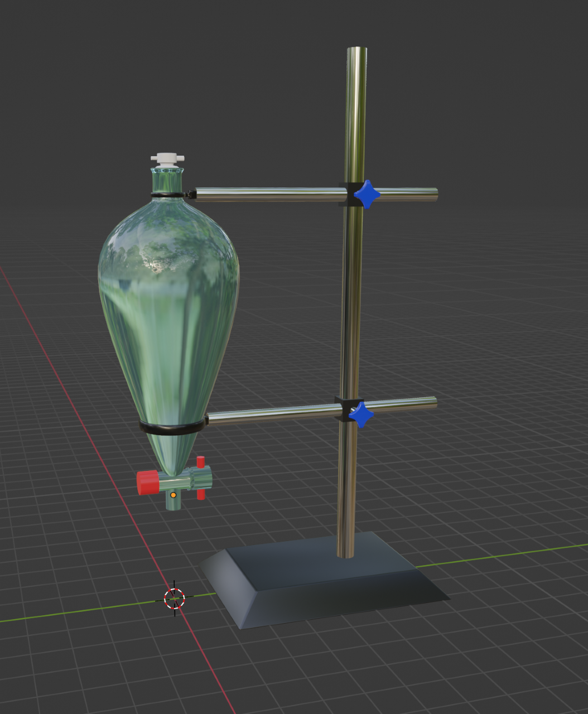Select the lower black ring around funnel

172,428
